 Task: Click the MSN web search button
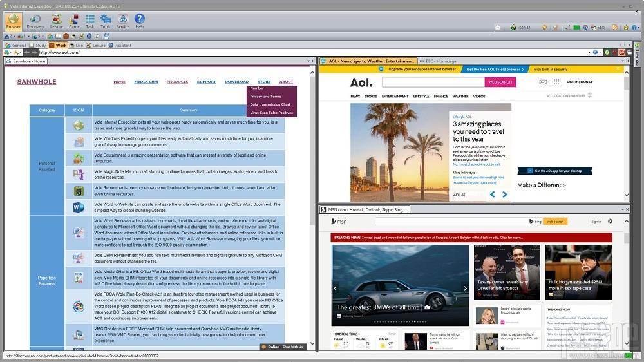555,222
